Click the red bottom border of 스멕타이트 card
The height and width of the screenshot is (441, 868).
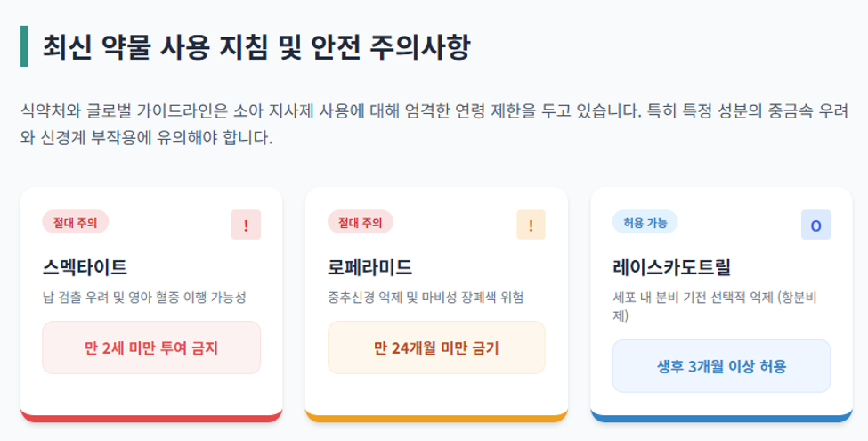point(151,419)
